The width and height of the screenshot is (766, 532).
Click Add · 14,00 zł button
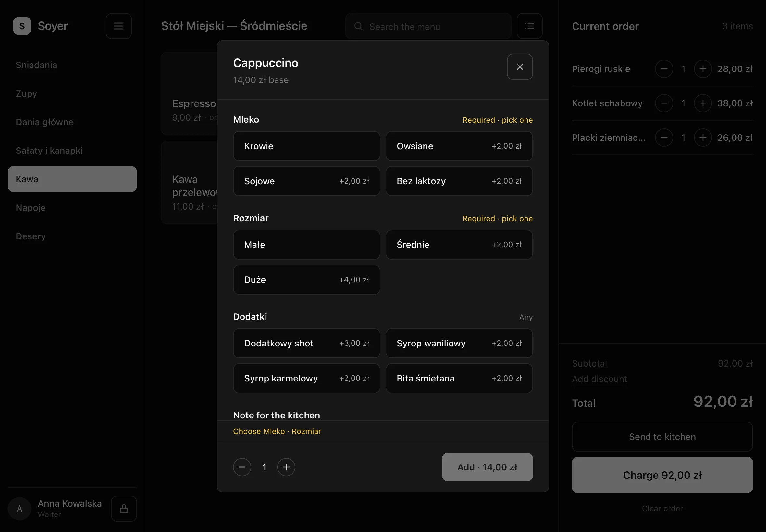(487, 467)
